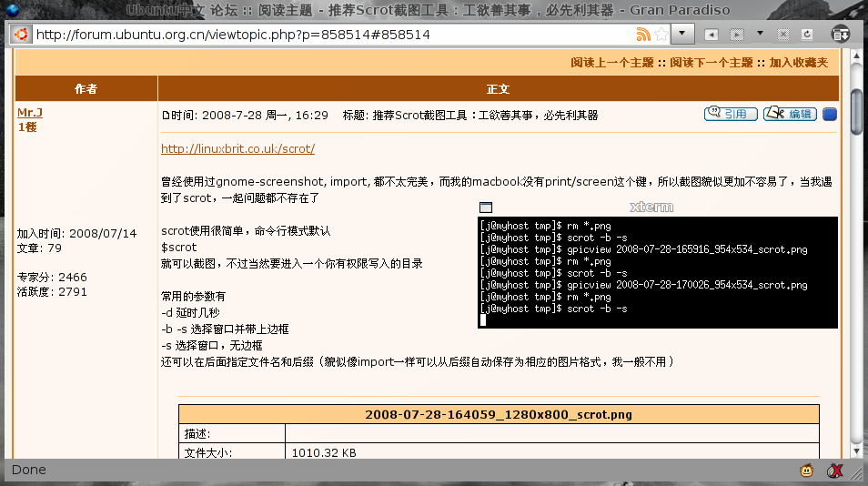Click the $scrot command text
The image size is (868, 486).
coord(179,247)
